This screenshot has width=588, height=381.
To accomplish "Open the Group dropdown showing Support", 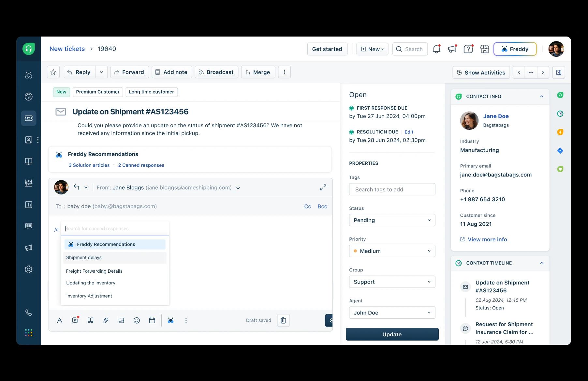I will tap(392, 282).
